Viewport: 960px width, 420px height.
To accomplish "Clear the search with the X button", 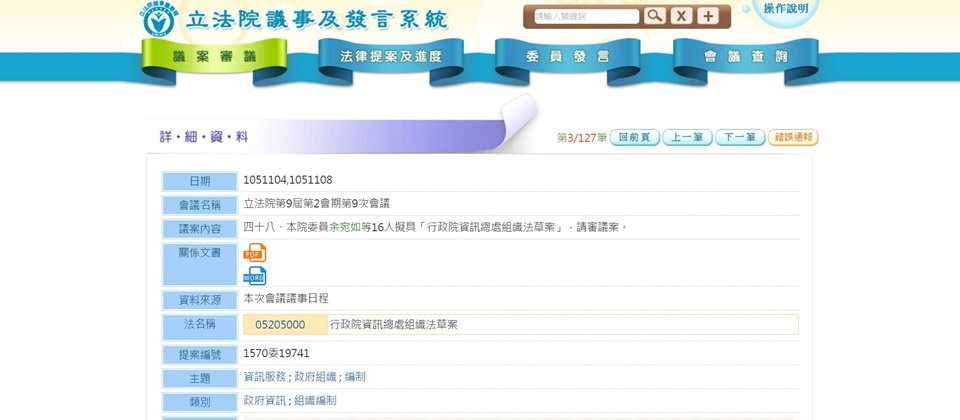I will pos(681,16).
